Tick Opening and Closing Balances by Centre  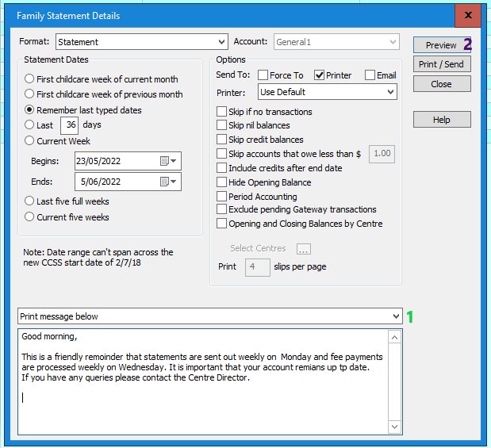pos(221,224)
